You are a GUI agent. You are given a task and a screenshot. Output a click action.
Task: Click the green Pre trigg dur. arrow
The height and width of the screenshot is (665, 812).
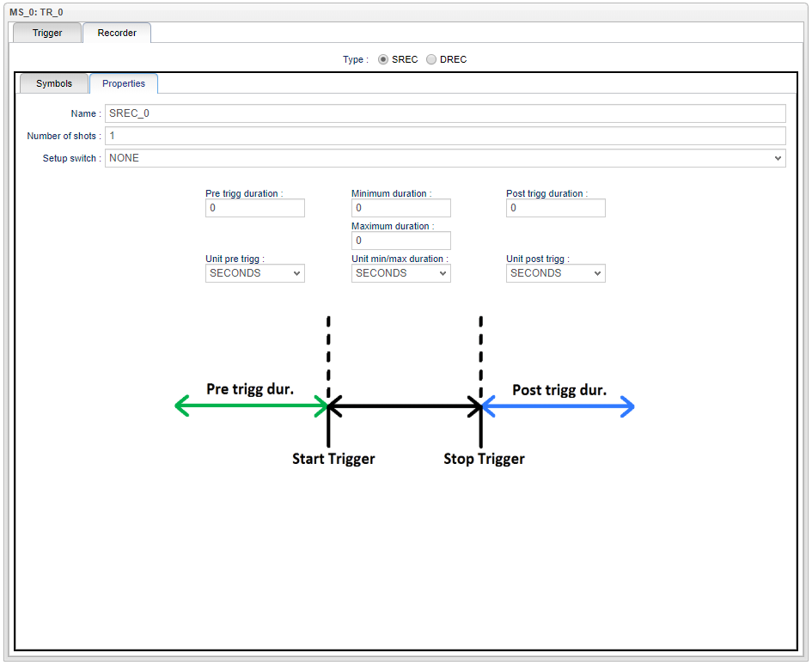pyautogui.click(x=251, y=406)
